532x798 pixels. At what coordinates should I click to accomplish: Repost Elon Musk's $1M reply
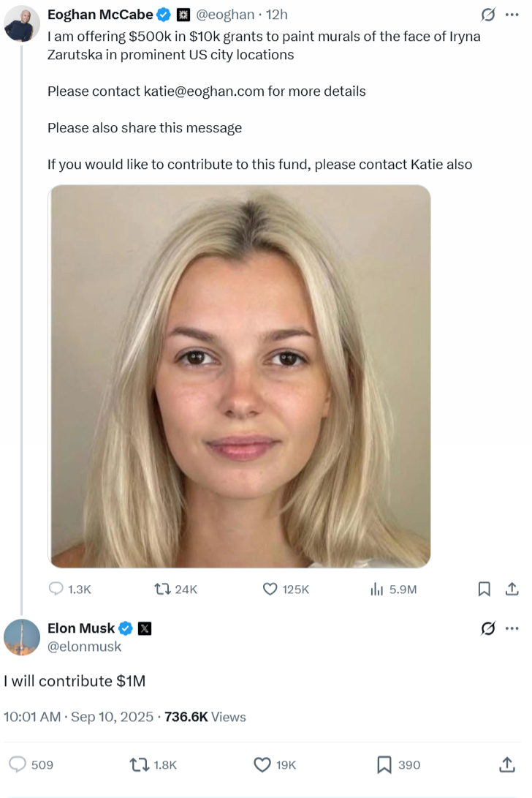137,764
